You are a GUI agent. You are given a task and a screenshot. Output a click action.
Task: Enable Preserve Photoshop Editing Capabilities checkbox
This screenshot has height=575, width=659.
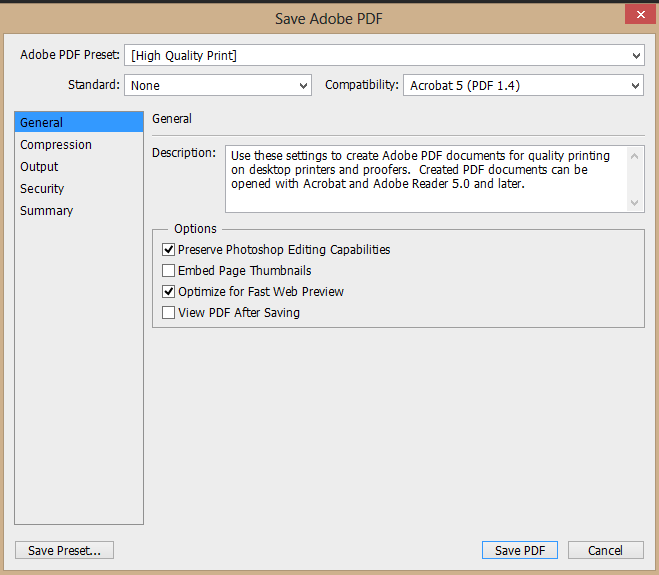pyautogui.click(x=168, y=249)
